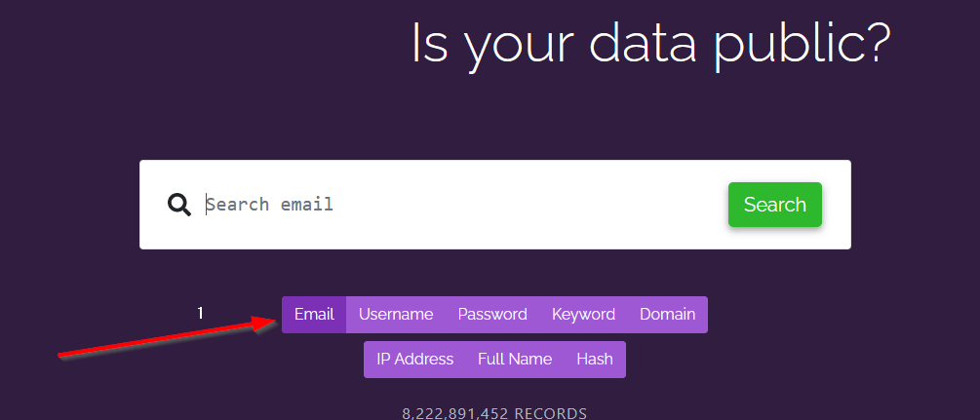
Task: Pick the IP Address search option
Action: (x=415, y=360)
